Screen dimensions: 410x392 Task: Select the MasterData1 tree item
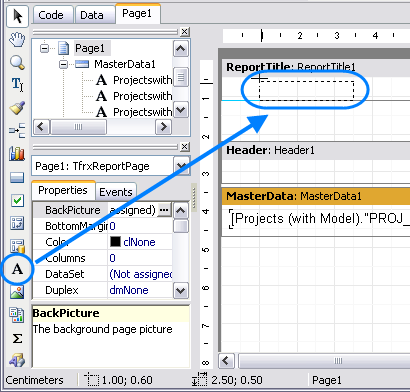pyautogui.click(x=125, y=64)
